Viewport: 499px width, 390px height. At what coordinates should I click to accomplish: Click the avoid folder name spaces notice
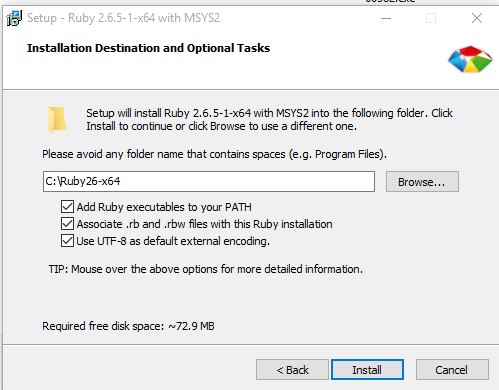tap(214, 154)
